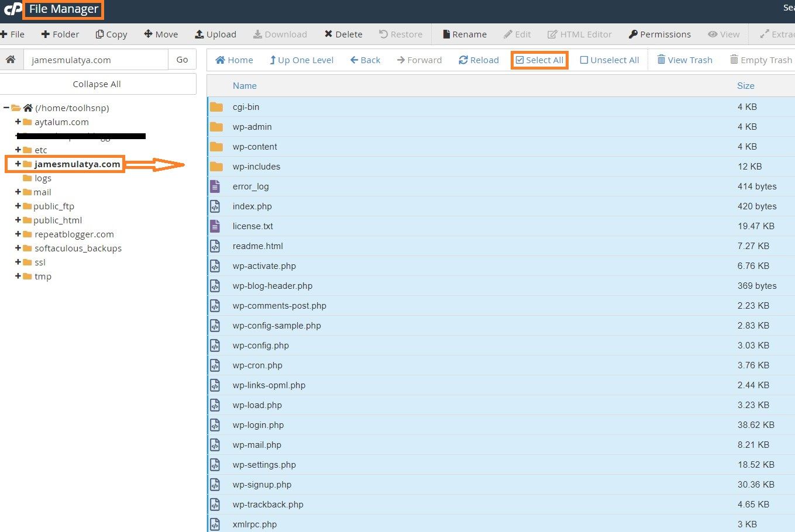Click the home icon beside path field
The image size is (795, 532).
click(x=11, y=60)
